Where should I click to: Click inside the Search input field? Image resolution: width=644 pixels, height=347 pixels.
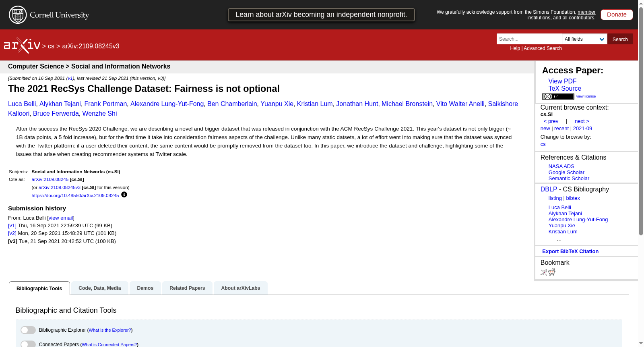pyautogui.click(x=529, y=39)
